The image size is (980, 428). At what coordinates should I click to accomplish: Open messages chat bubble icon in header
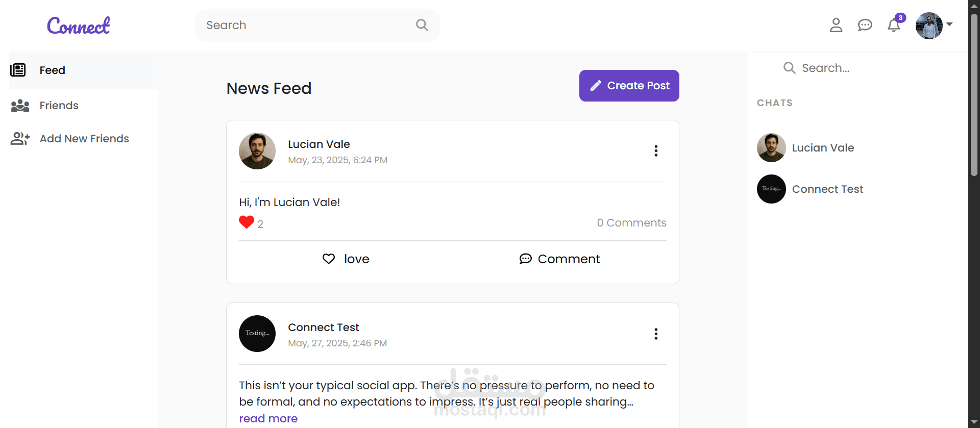(x=865, y=25)
